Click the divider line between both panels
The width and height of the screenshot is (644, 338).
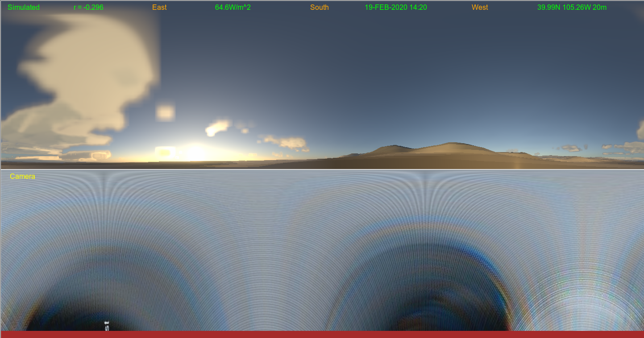322,169
